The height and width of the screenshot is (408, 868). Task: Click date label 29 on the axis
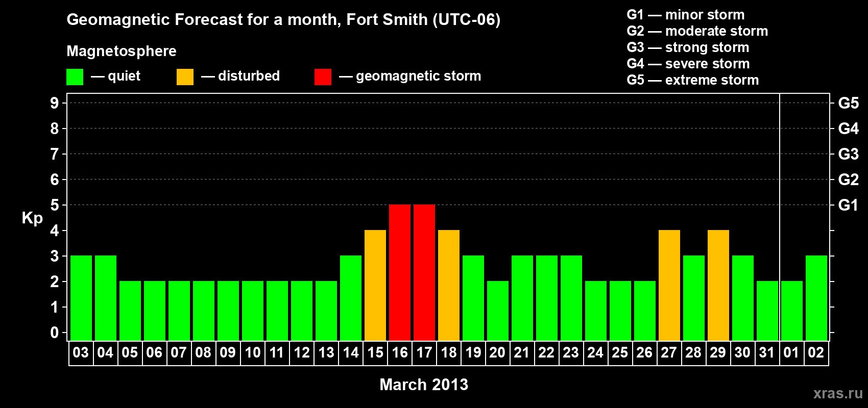click(718, 353)
